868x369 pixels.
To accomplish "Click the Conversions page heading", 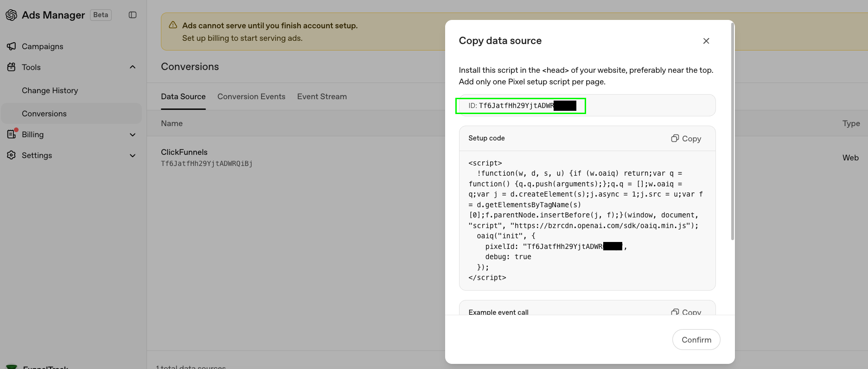I will (x=190, y=67).
